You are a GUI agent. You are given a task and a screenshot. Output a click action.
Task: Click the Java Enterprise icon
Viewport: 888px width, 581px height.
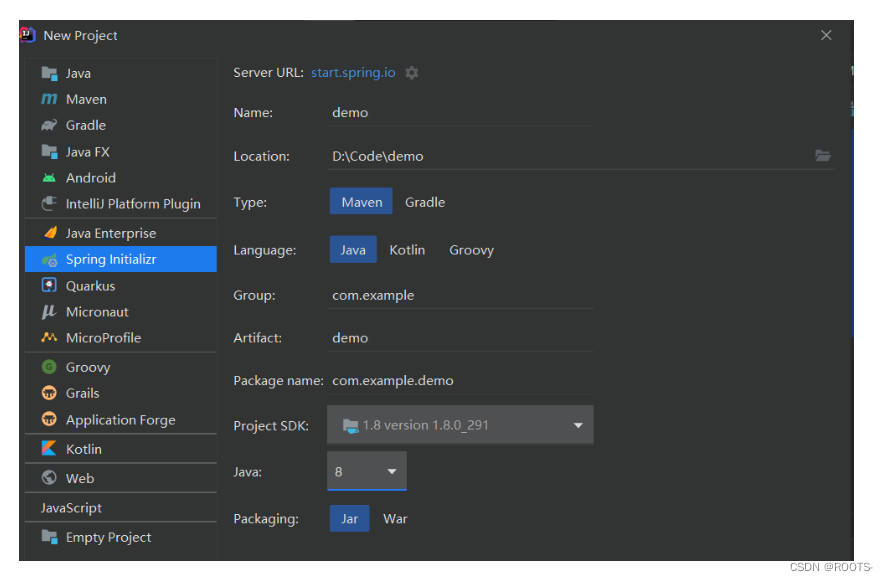point(50,233)
